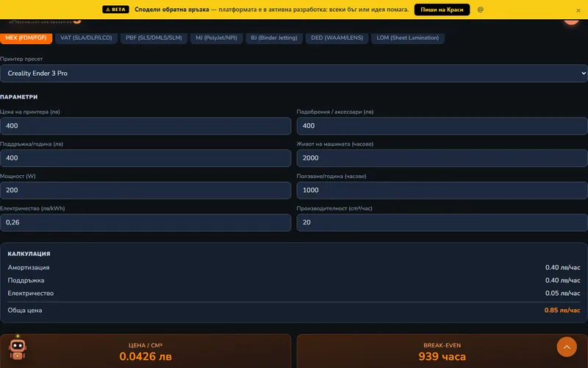Click the 939 часа break-even value
The image size is (588, 368).
click(442, 356)
